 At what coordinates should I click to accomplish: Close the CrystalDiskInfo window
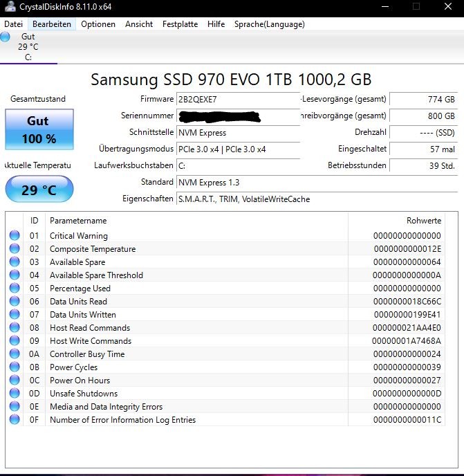coord(448,7)
